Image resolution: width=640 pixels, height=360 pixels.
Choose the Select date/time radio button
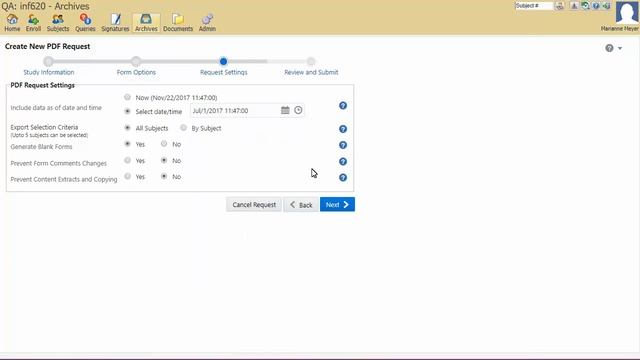(x=127, y=111)
